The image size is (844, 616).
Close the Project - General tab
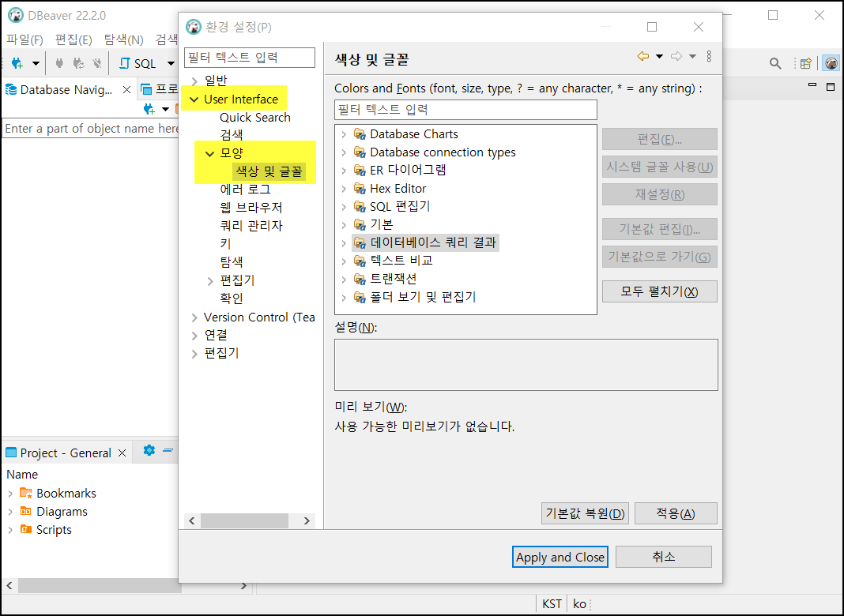pos(122,453)
